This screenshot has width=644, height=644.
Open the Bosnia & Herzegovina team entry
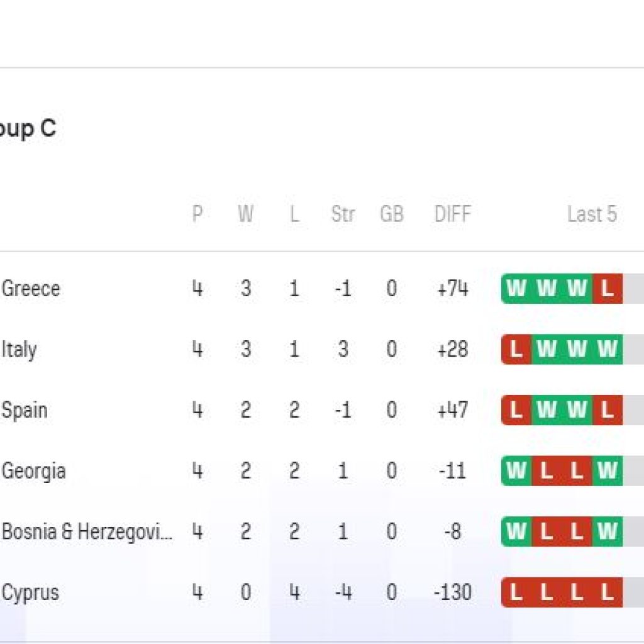(x=87, y=532)
